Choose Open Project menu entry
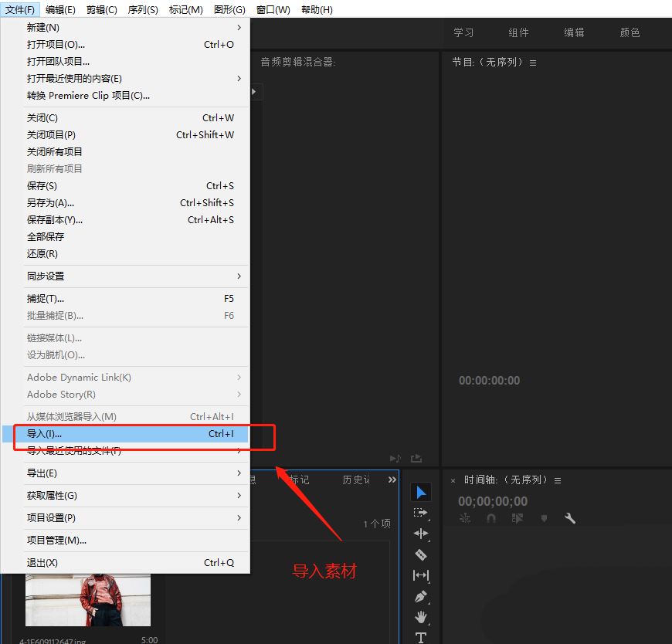 (x=125, y=45)
